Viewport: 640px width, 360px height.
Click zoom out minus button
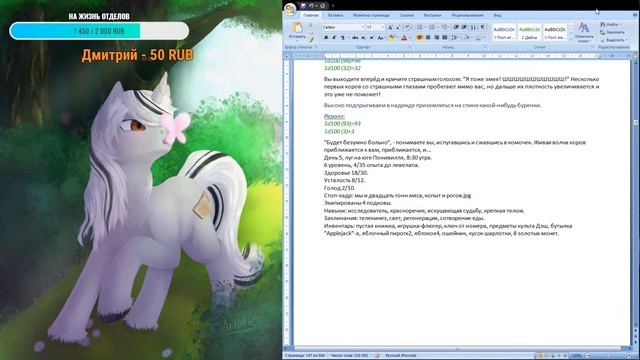point(588,356)
